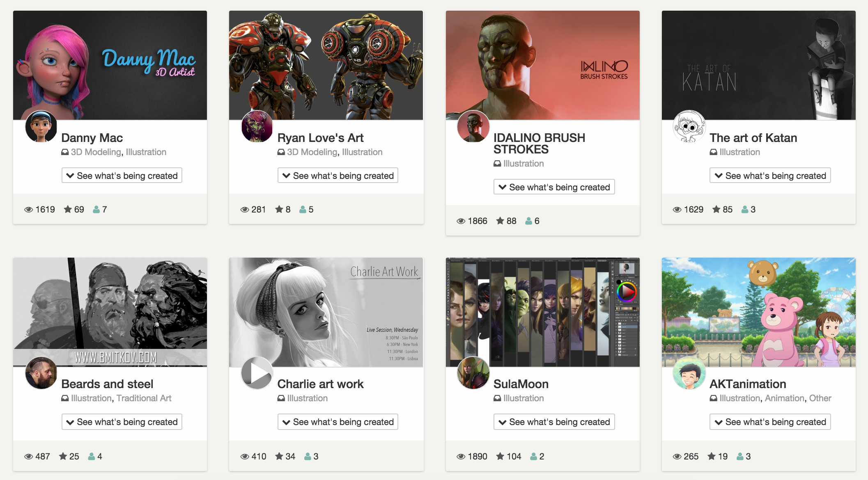Click Ryan Love's Art avatar icon
The image size is (868, 480).
[x=257, y=126]
